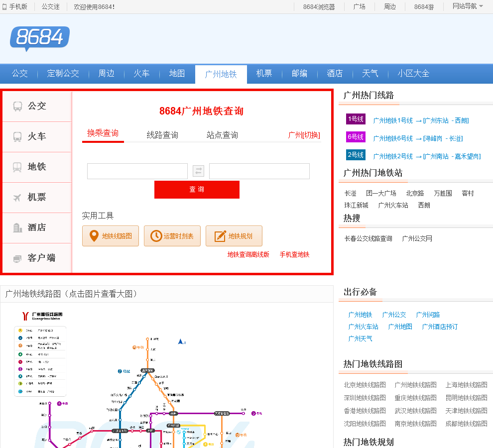Swap start and end stations icon
This screenshot has width=493, height=448.
tap(198, 171)
